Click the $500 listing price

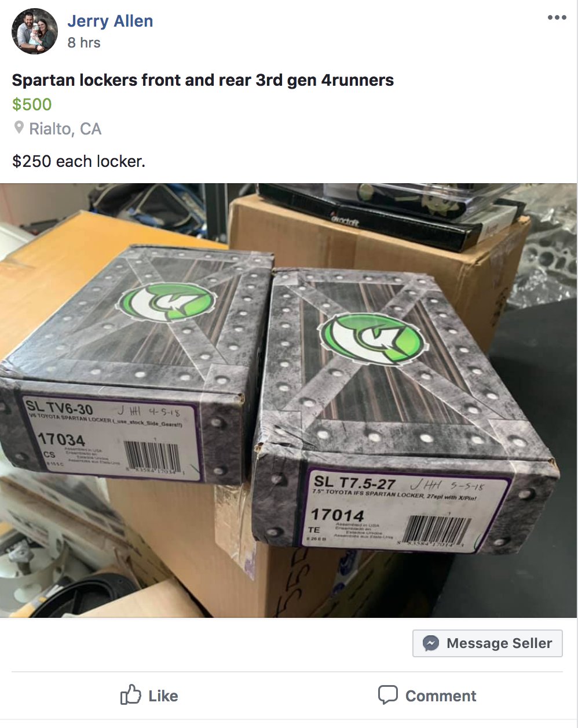(x=32, y=104)
